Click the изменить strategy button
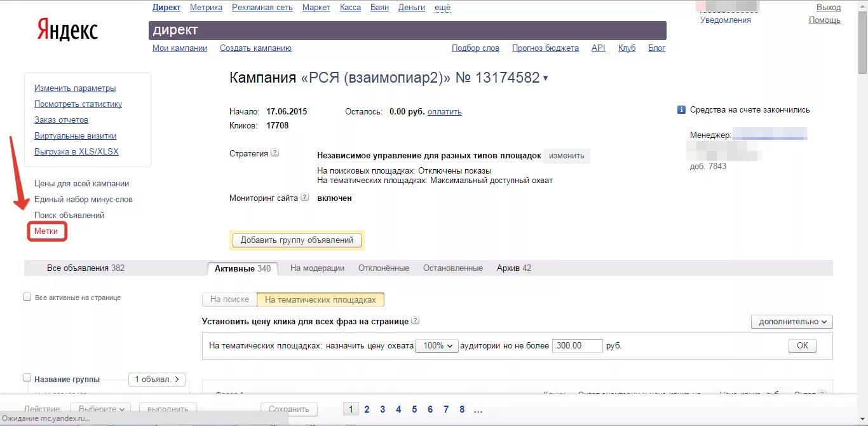 point(567,156)
